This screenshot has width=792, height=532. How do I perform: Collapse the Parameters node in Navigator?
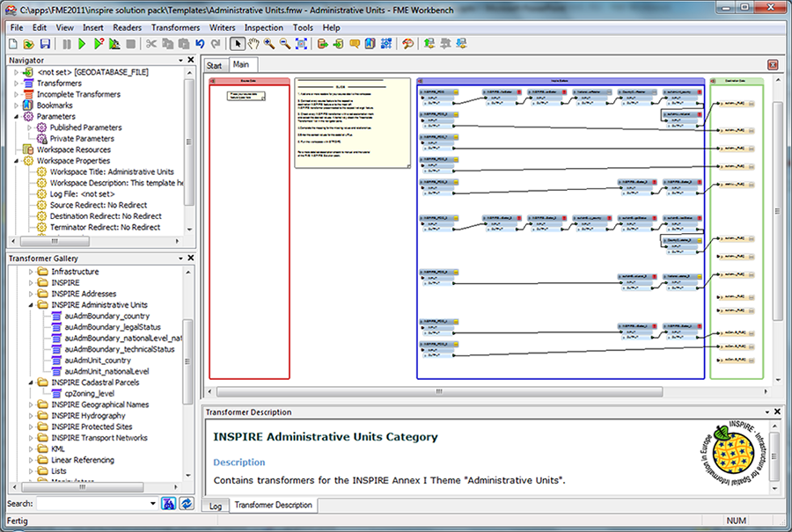[16, 117]
